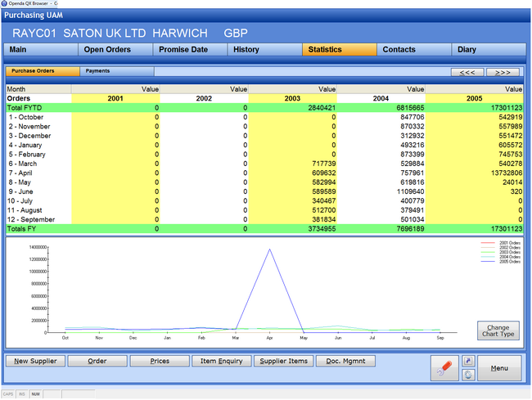The image size is (532, 400).
Task: Click the CAPS status bar indicator
Action: click(8, 394)
